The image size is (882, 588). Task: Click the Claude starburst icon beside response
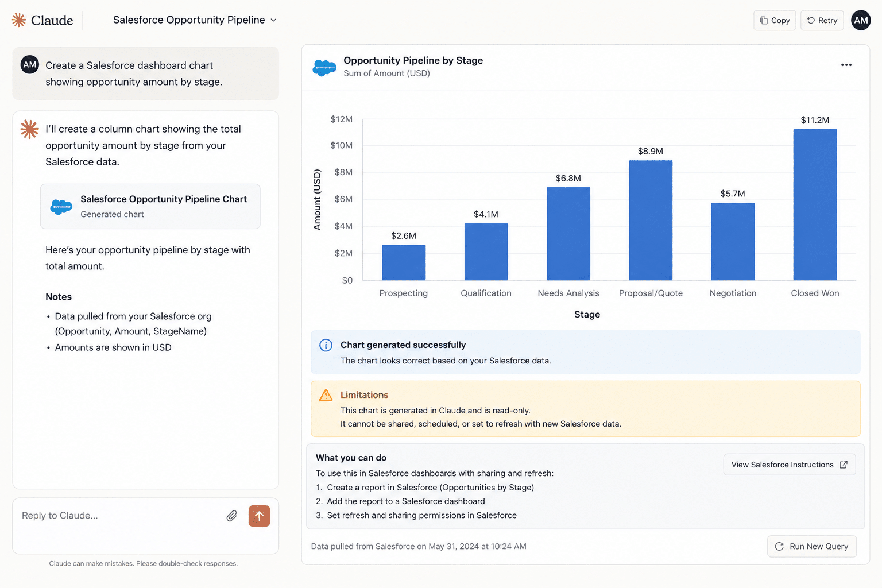pyautogui.click(x=29, y=129)
